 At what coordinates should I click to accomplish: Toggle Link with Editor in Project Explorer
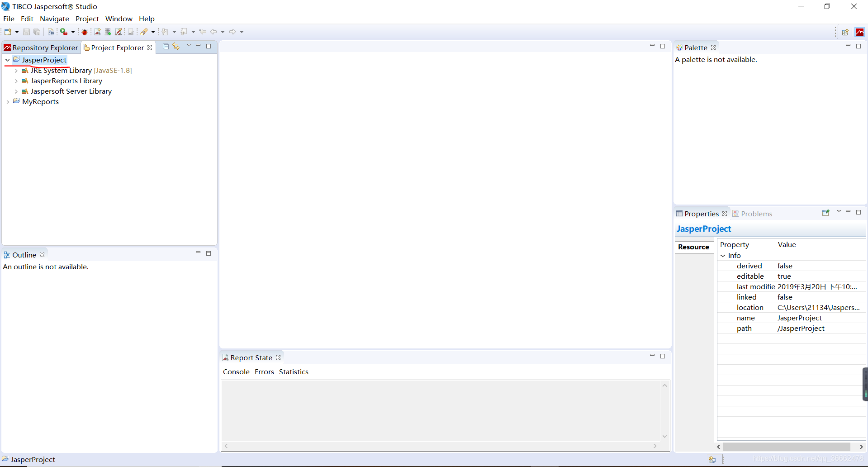[x=176, y=47]
